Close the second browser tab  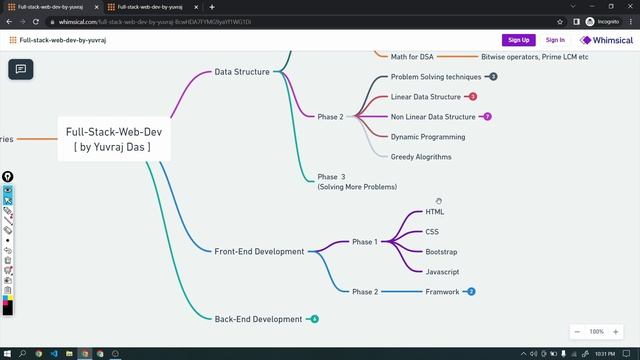coord(196,7)
